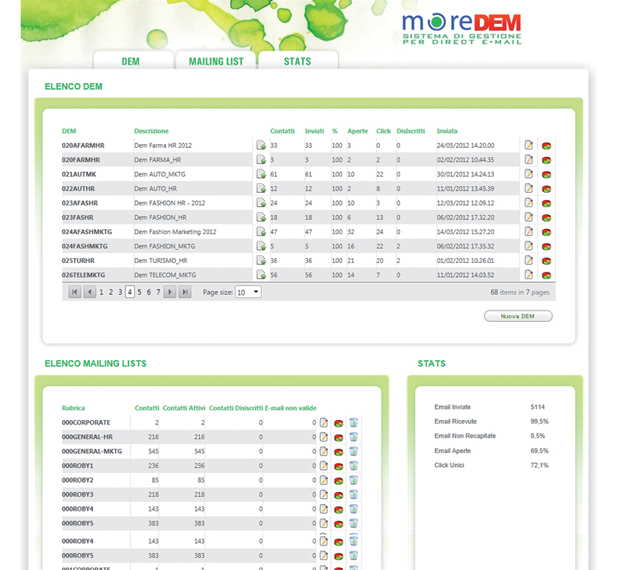View stats chart for 000GENERAL-HR list
The width and height of the screenshot is (620, 570).
(x=338, y=438)
